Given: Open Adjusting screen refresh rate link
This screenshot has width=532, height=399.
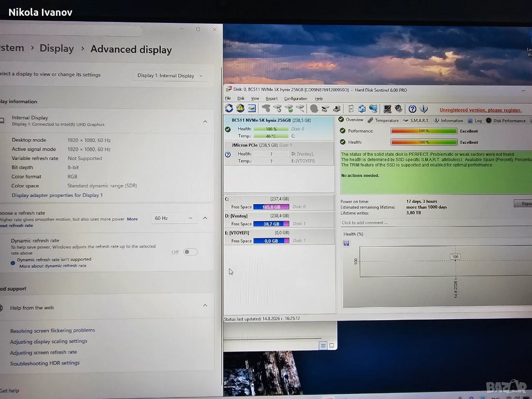Looking at the screenshot, I should 43,352.
